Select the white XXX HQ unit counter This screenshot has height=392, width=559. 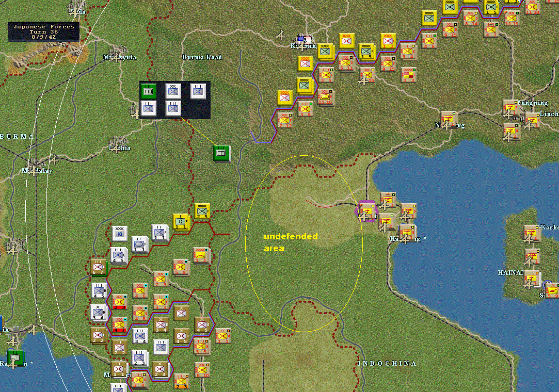pyautogui.click(x=119, y=234)
